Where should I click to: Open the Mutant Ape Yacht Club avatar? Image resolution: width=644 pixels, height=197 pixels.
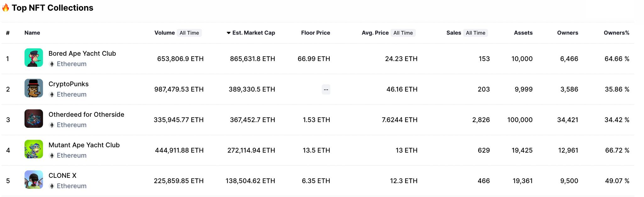pyautogui.click(x=34, y=149)
